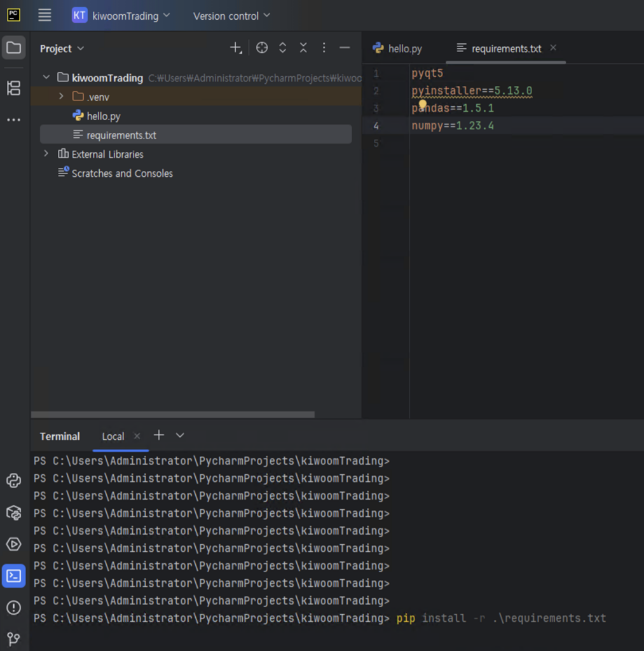Close the requirements.txt editor tab
Screen dimensions: 644x651
(553, 48)
